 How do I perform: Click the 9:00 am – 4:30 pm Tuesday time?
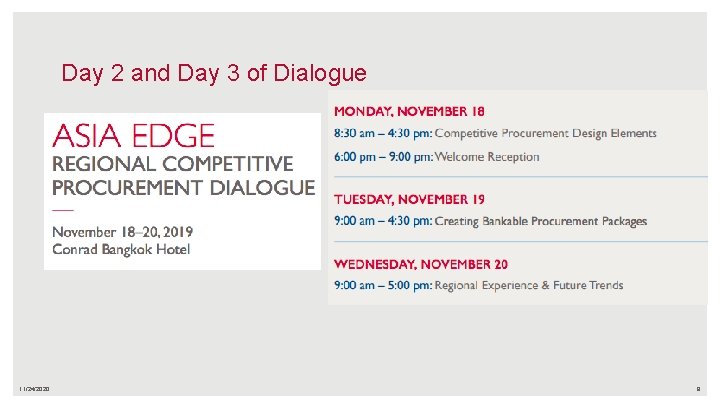[x=383, y=221]
